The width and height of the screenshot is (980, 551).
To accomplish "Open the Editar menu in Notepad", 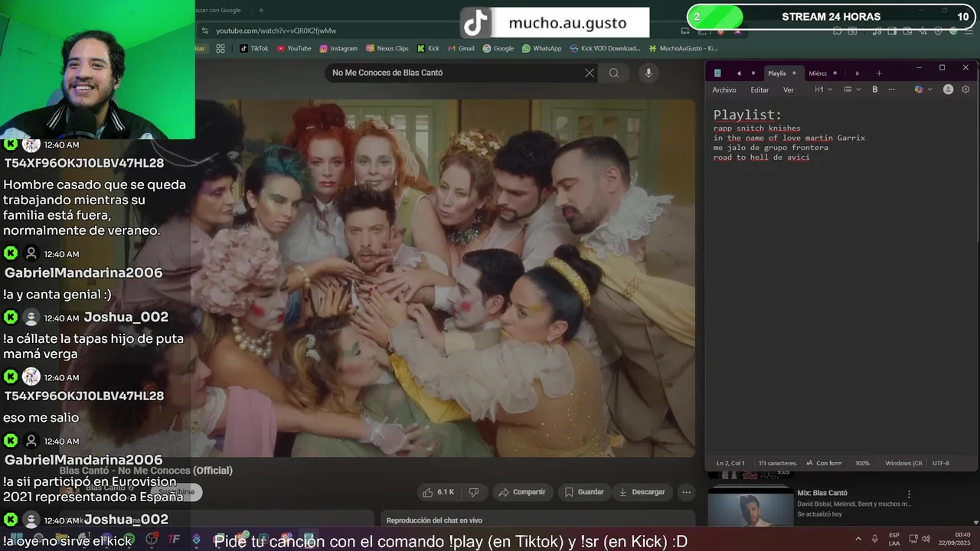I will point(759,90).
